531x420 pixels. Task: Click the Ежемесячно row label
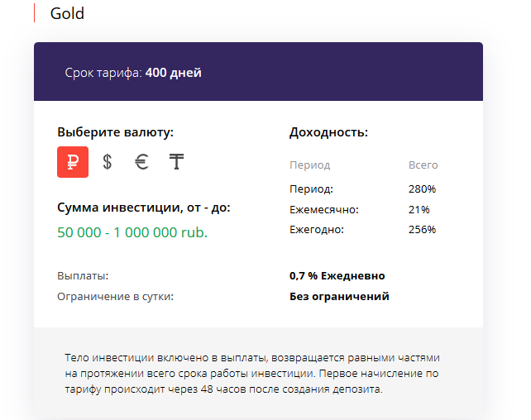coord(323,209)
